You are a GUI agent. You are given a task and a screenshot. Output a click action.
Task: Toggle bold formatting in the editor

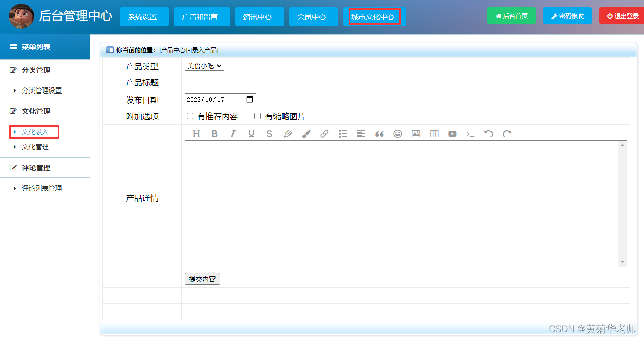214,134
